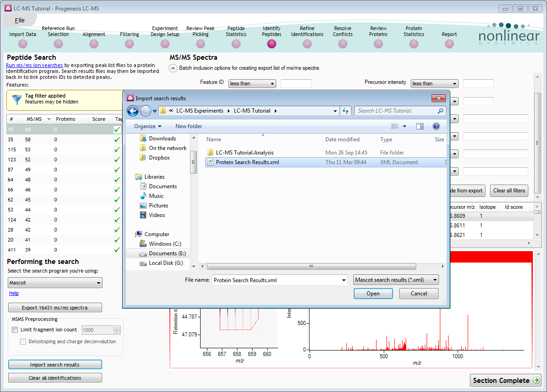The height and width of the screenshot is (392, 547).
Task: Open the Feature ID comparison dropdown
Action: pyautogui.click(x=252, y=83)
